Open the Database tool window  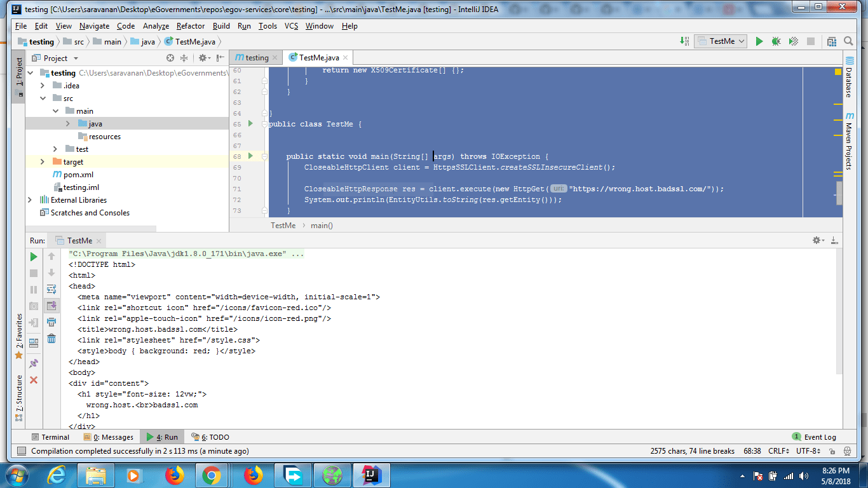pyautogui.click(x=849, y=77)
